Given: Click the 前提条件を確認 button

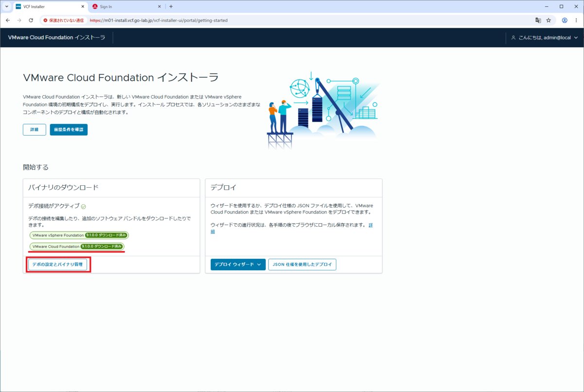Looking at the screenshot, I should [x=69, y=129].
